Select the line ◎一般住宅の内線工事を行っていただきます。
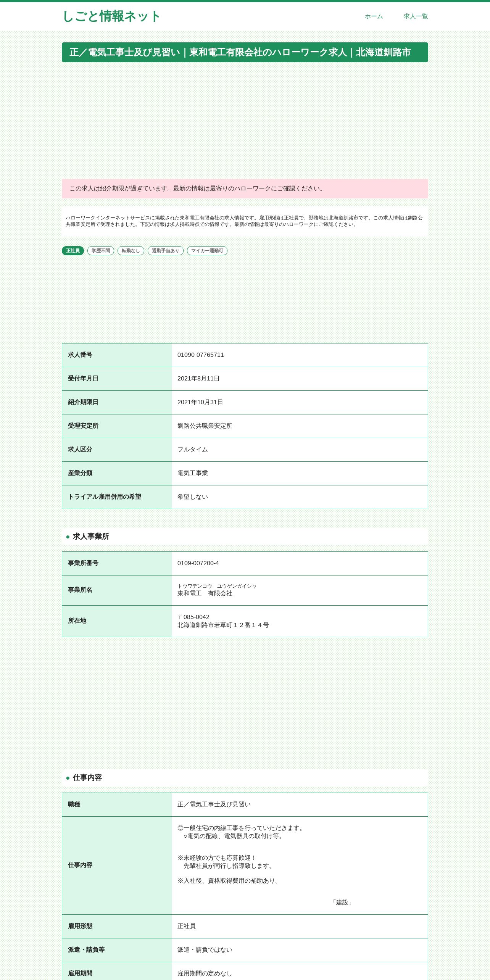The height and width of the screenshot is (980, 490). pyautogui.click(x=241, y=828)
